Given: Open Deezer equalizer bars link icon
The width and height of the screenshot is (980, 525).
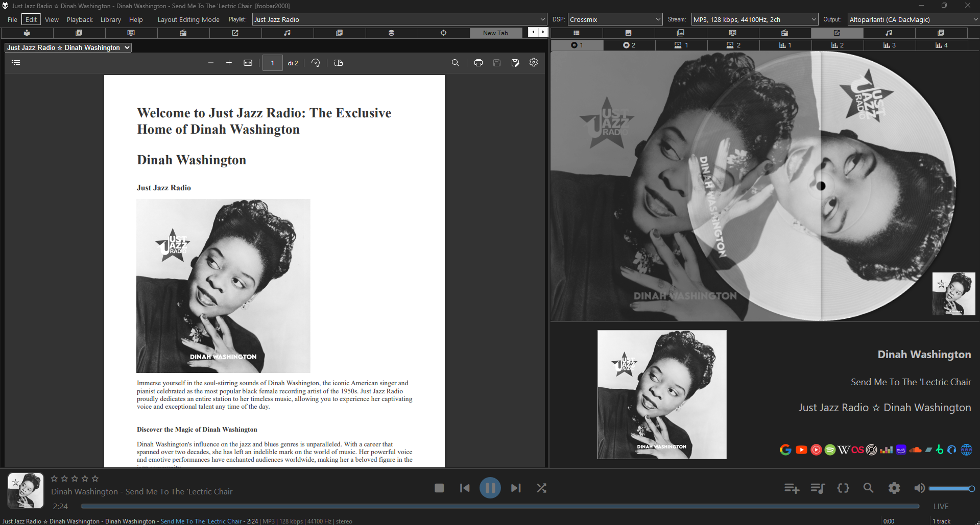Looking at the screenshot, I should click(x=886, y=450).
